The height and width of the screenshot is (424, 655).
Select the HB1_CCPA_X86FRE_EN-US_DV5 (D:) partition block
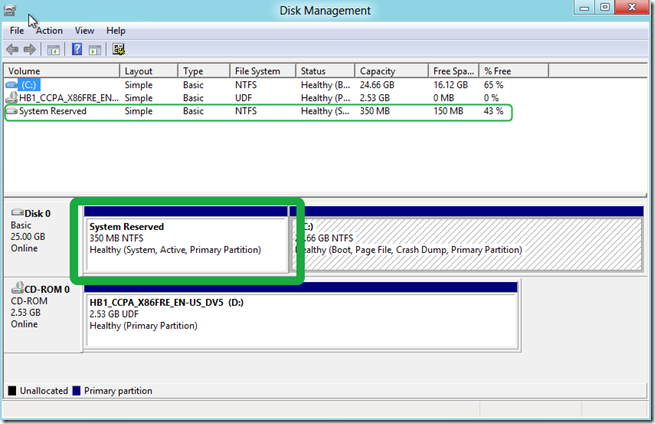tap(302, 316)
